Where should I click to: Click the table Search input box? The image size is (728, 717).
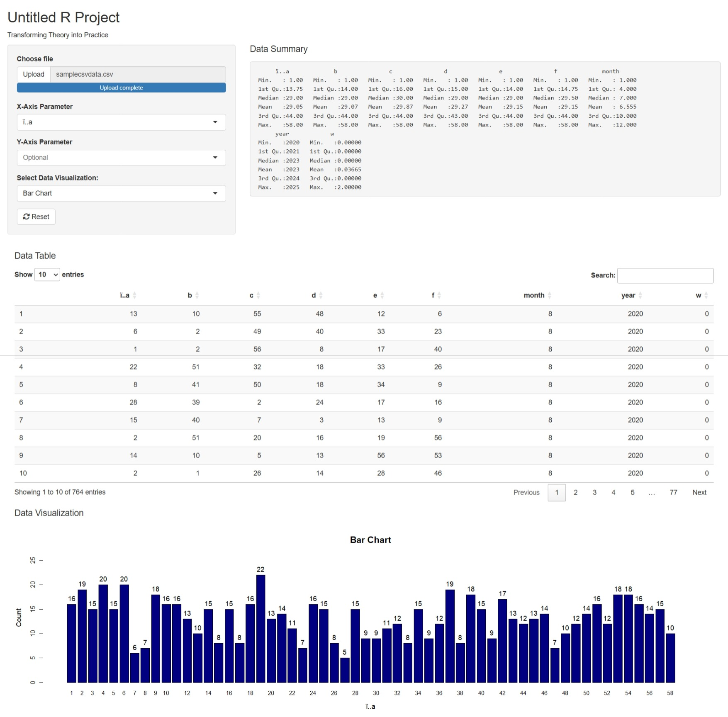pyautogui.click(x=665, y=275)
